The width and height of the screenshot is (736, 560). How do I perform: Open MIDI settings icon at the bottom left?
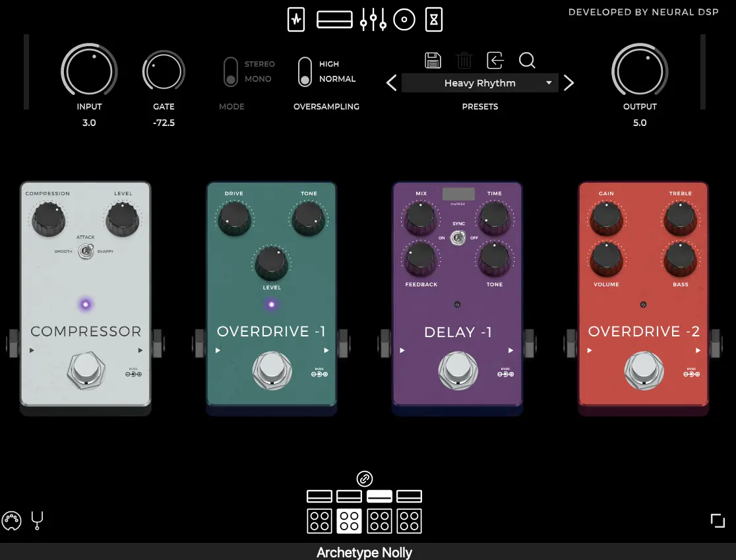tap(12, 521)
